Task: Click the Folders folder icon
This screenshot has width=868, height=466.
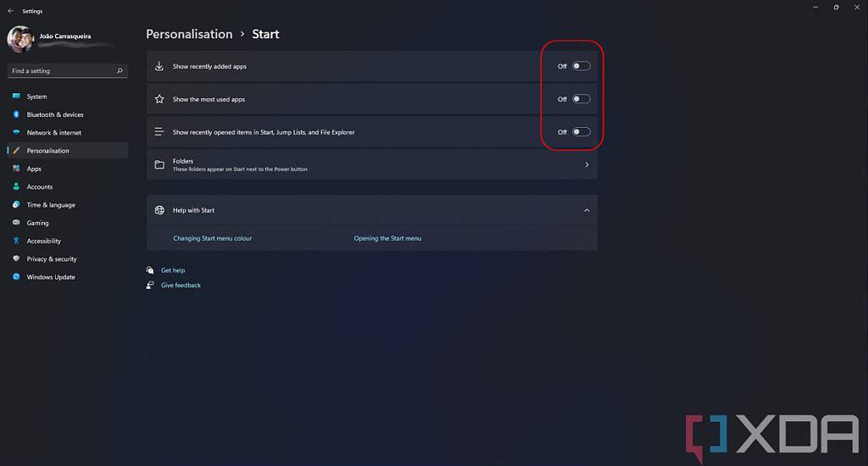Action: 159,165
